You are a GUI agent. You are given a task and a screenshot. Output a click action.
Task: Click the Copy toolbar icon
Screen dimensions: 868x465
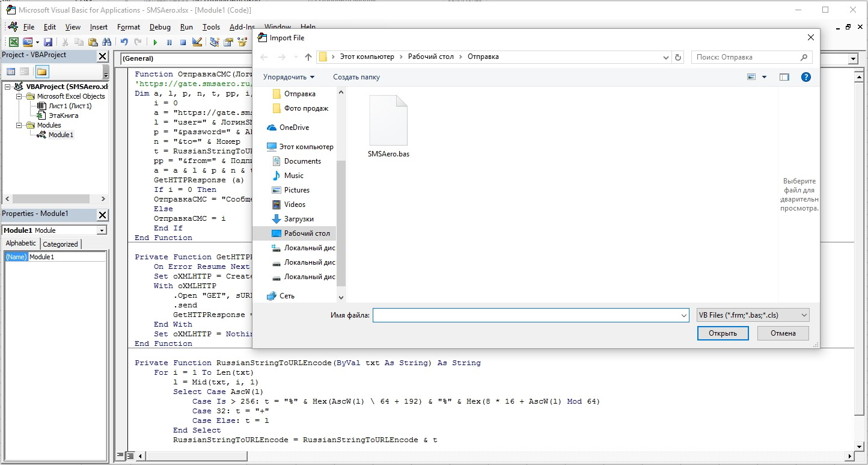point(79,42)
